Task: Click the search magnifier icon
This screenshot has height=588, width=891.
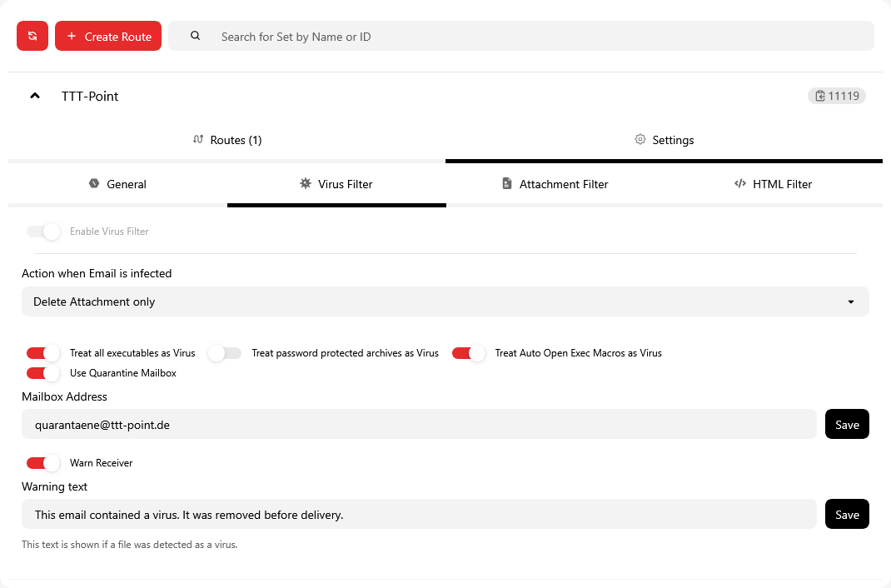Action: (196, 36)
